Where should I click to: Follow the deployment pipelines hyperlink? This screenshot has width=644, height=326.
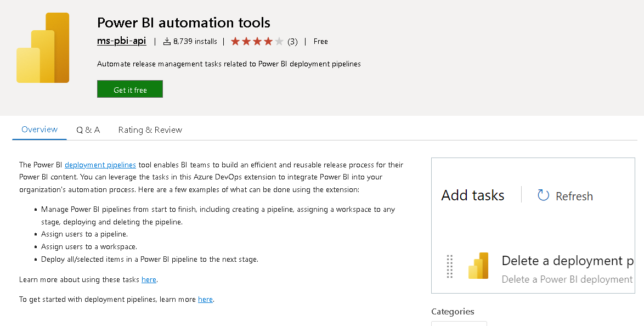tap(100, 165)
